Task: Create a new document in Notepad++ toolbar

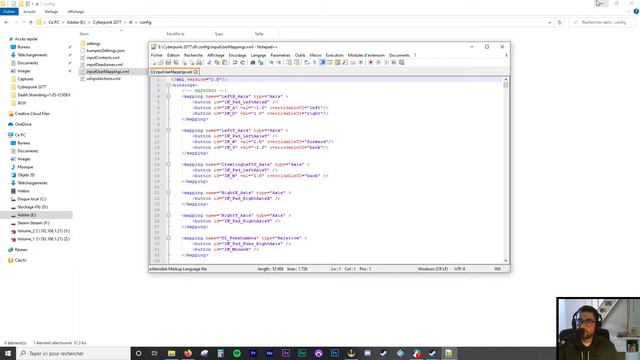Action: click(154, 62)
